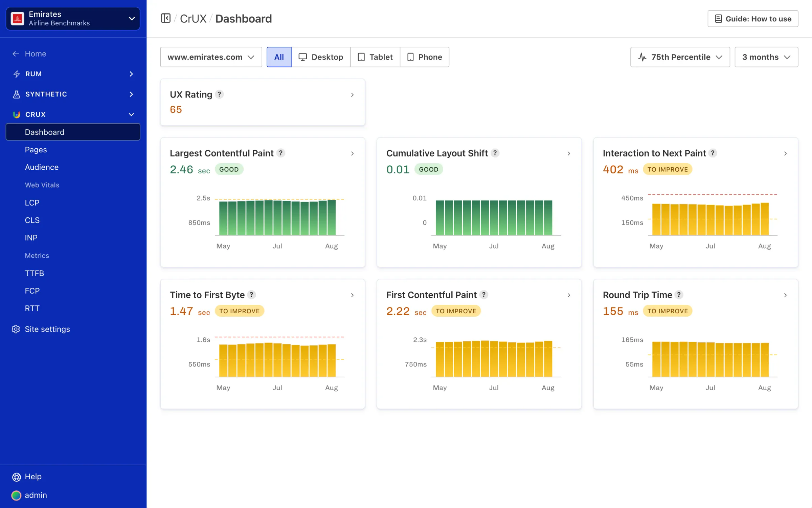The width and height of the screenshot is (812, 508).
Task: Click the 402 ms INP value
Action: coord(621,169)
